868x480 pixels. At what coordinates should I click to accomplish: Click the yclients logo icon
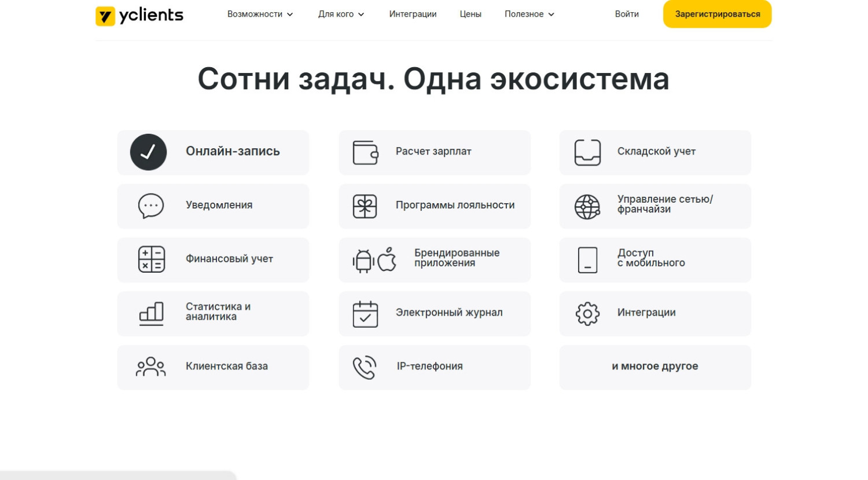pos(105,16)
